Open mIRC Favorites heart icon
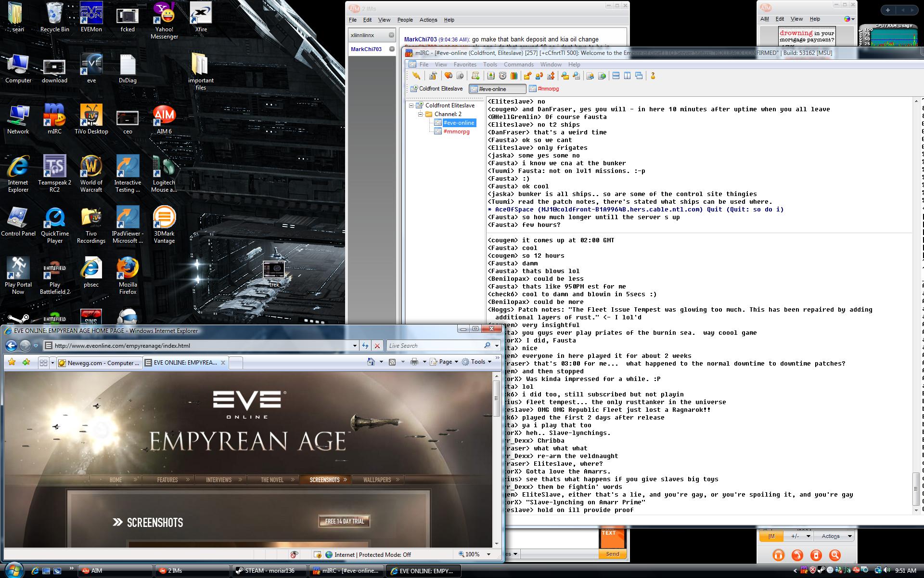The image size is (924, 578). (x=448, y=76)
